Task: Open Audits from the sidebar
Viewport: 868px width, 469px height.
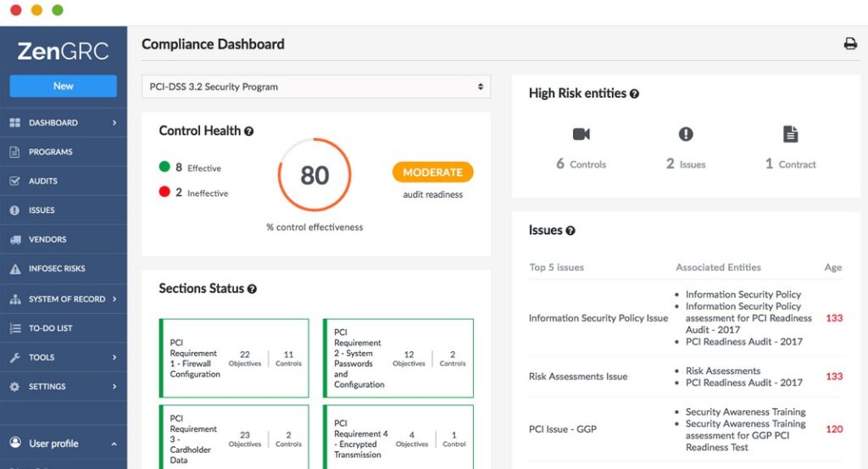Action: pyautogui.click(x=42, y=181)
